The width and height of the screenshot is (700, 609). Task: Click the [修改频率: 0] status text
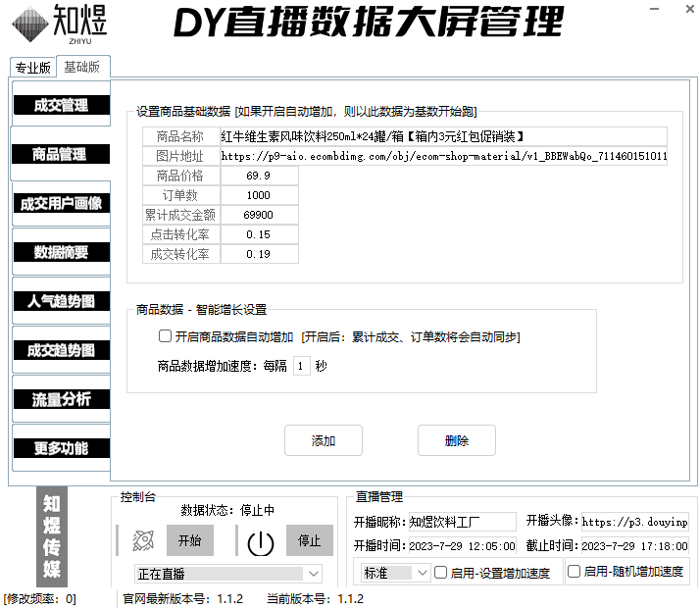[40, 599]
